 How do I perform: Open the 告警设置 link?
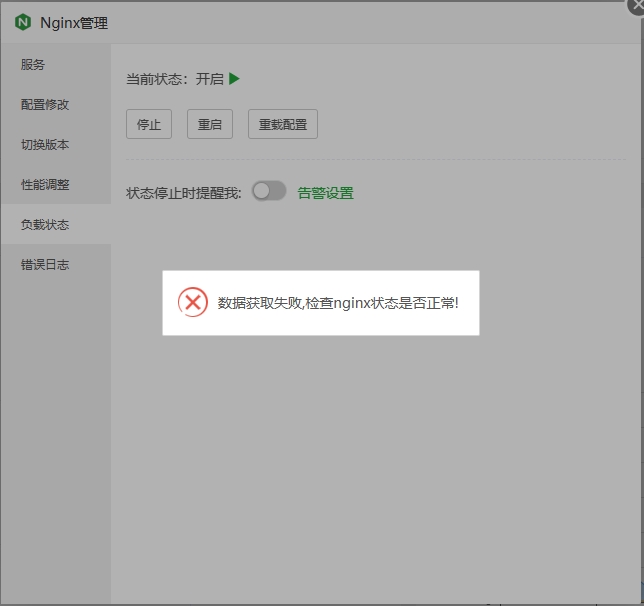(325, 193)
